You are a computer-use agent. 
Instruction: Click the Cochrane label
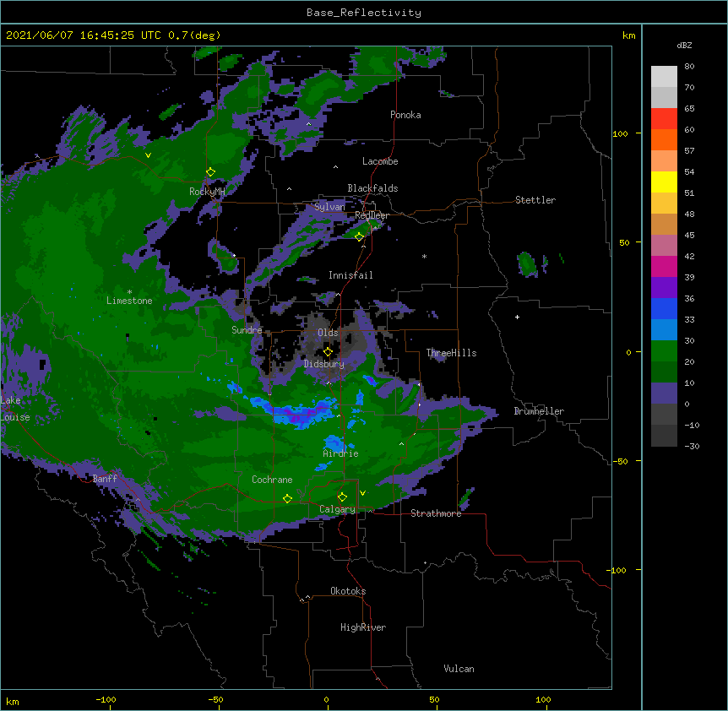click(x=272, y=480)
